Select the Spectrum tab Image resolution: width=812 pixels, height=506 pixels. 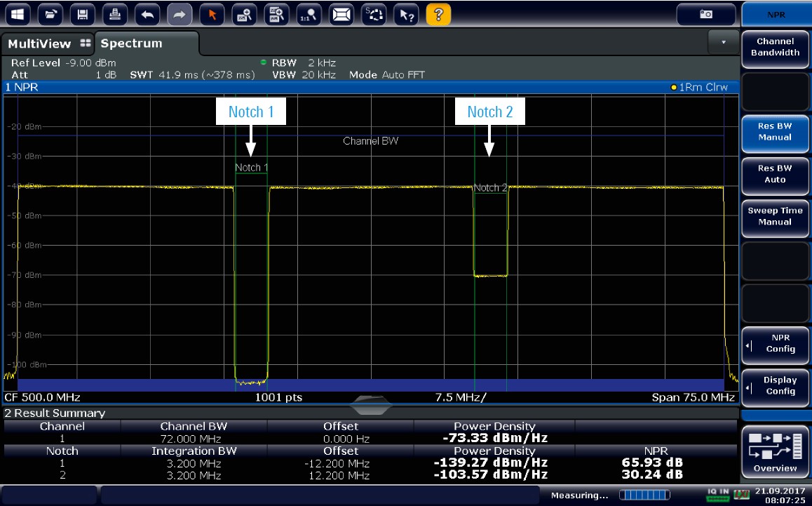pos(132,44)
